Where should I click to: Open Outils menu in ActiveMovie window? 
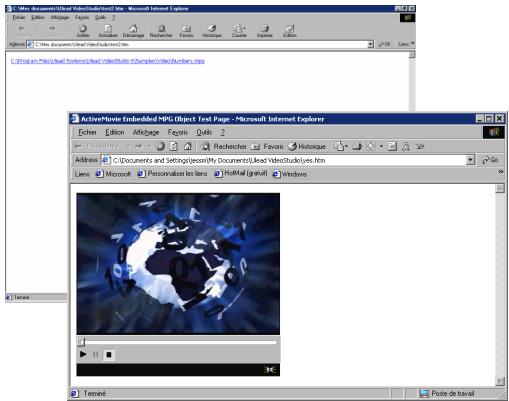click(204, 132)
